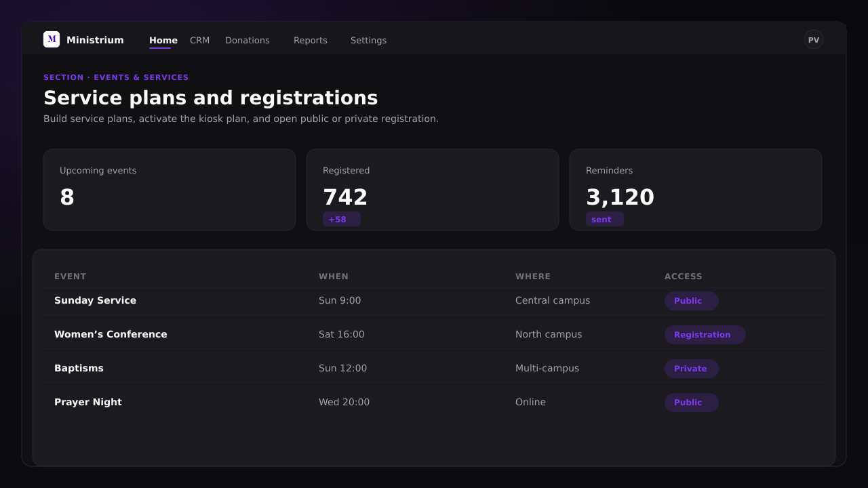
Task: Click Public badge for Sunday Service
Action: click(x=692, y=301)
